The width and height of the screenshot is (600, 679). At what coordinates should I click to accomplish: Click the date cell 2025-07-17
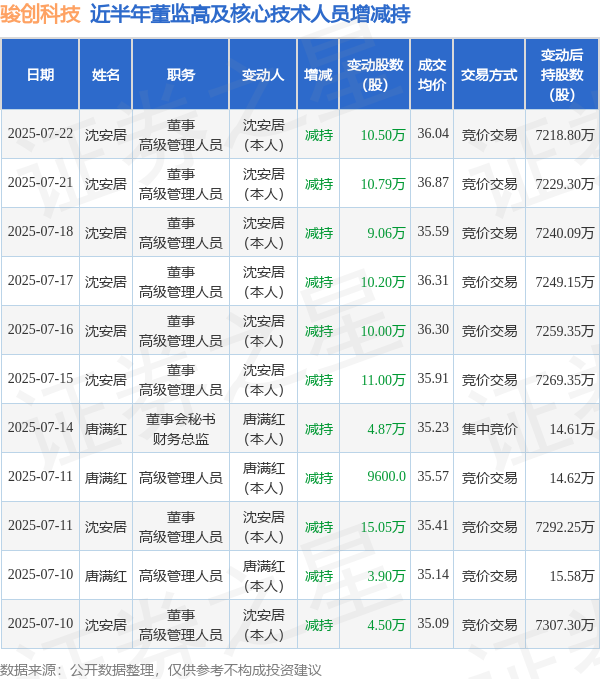(x=40, y=280)
